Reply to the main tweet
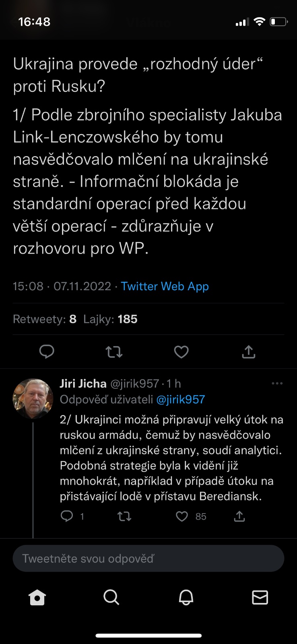This screenshot has width=297, height=644. pos(47,352)
